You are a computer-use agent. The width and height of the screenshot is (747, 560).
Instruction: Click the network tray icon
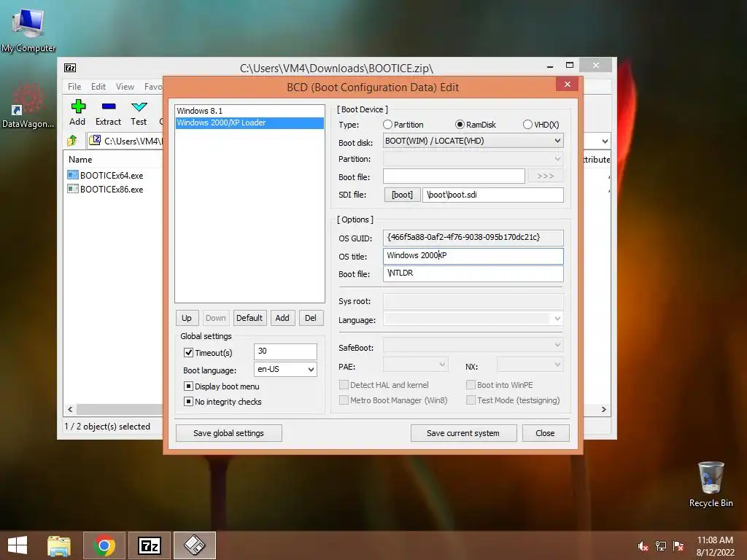[x=661, y=546]
